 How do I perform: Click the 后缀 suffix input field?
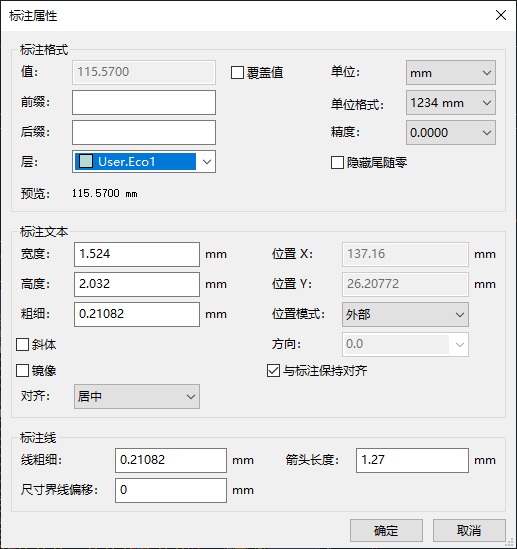click(144, 133)
